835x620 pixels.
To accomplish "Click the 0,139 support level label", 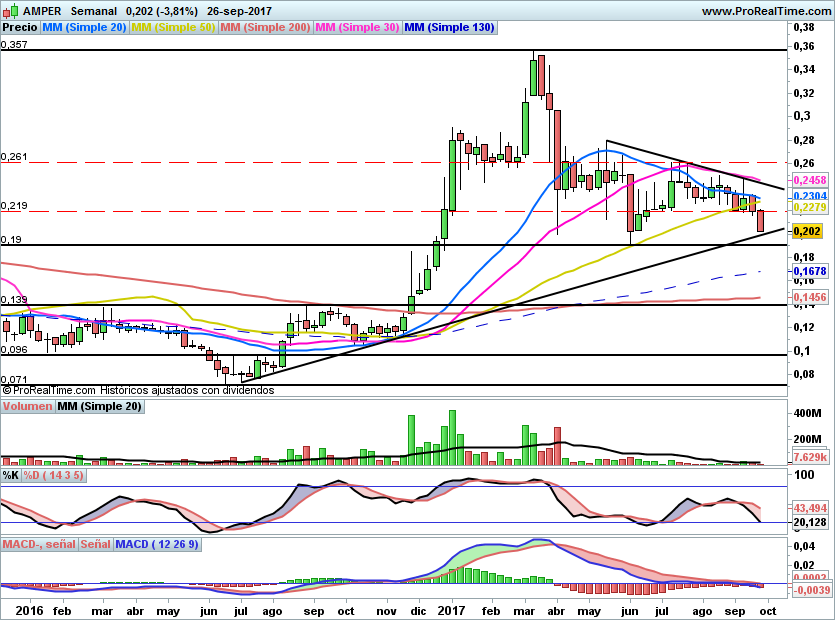I will 14,300.
